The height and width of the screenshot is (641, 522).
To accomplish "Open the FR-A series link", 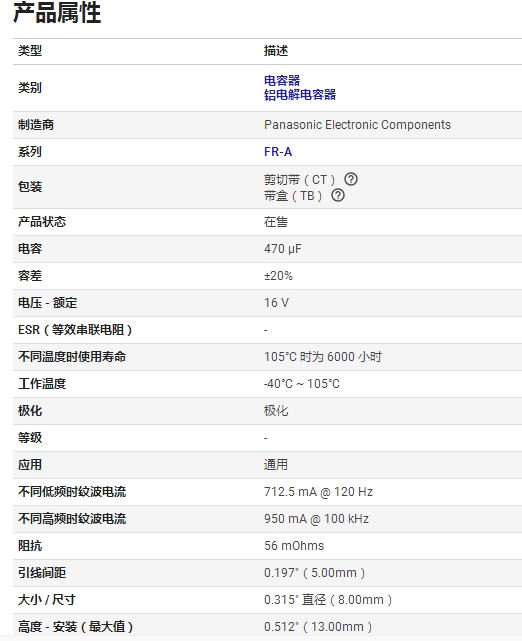I will click(x=278, y=152).
